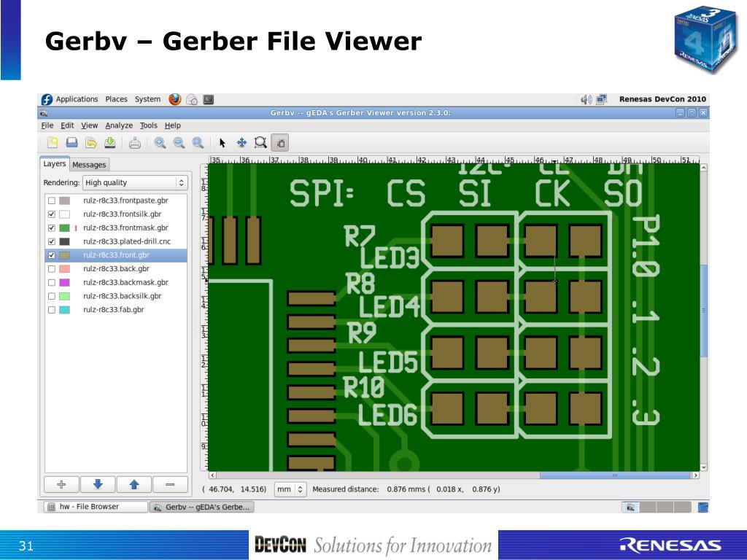Click the vertical scrollbar thumb
Screen dimensions: 747x560
click(704, 310)
